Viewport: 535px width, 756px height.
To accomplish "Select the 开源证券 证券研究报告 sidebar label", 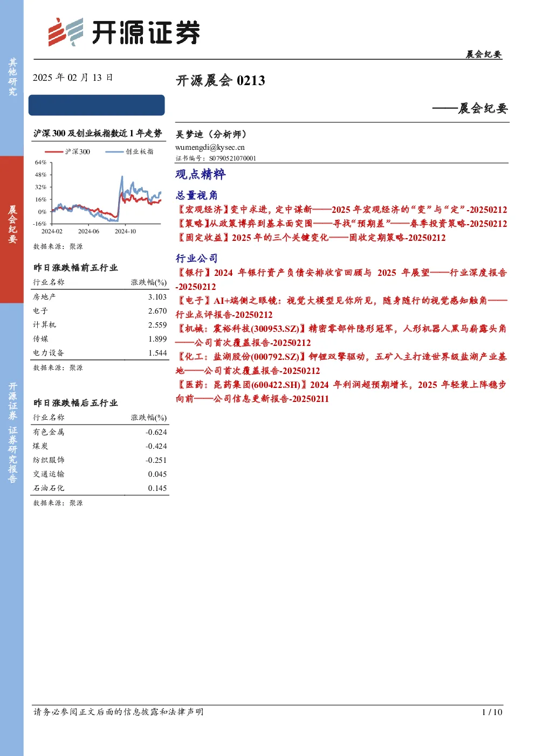I will (12, 433).
